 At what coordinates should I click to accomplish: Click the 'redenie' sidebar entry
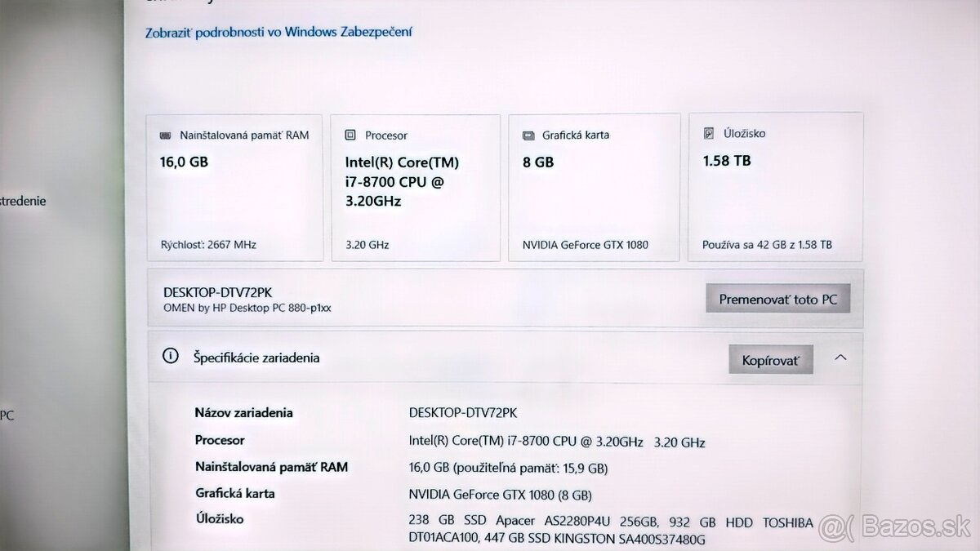23,200
